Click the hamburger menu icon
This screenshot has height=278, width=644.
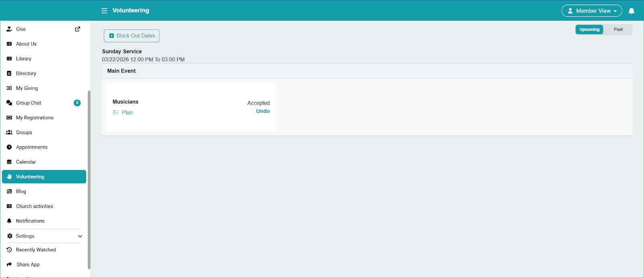104,11
